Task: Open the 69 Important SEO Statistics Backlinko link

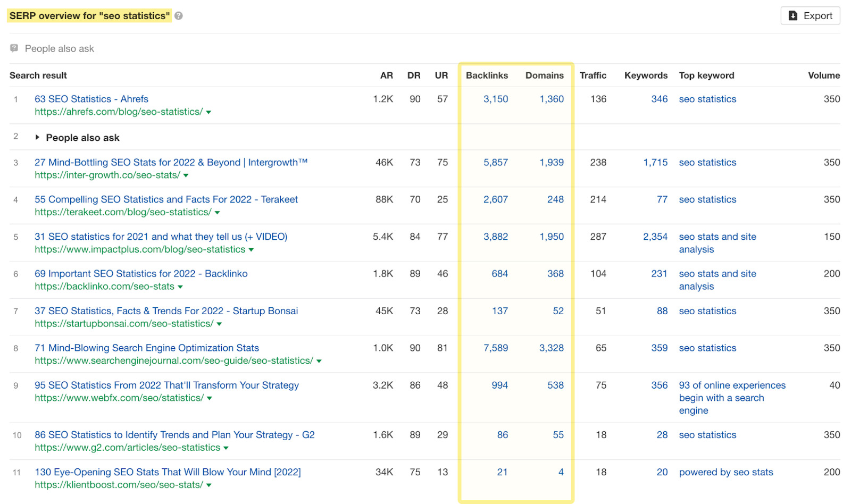Action: point(141,274)
